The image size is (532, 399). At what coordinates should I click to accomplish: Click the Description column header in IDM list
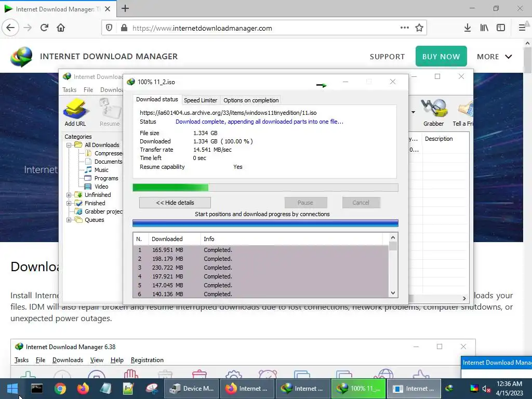pos(446,139)
